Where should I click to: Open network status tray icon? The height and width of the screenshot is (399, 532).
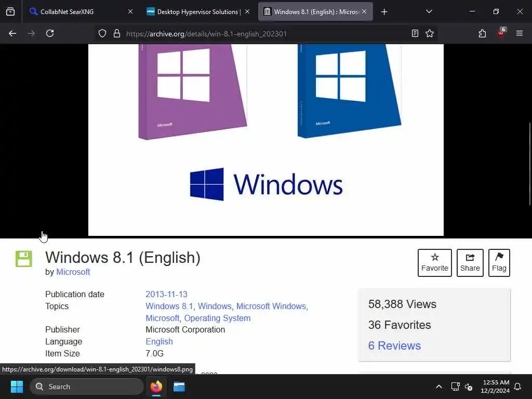tap(455, 387)
